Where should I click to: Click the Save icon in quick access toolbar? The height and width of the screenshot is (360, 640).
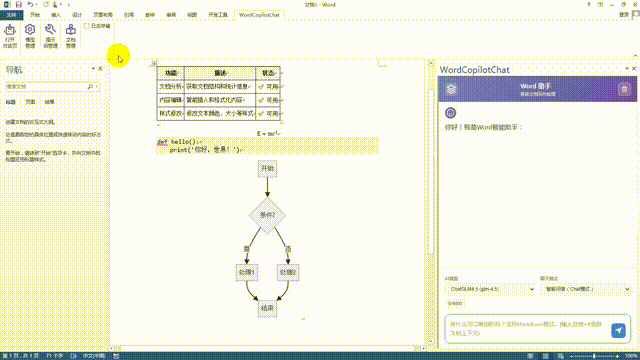pyautogui.click(x=18, y=4)
